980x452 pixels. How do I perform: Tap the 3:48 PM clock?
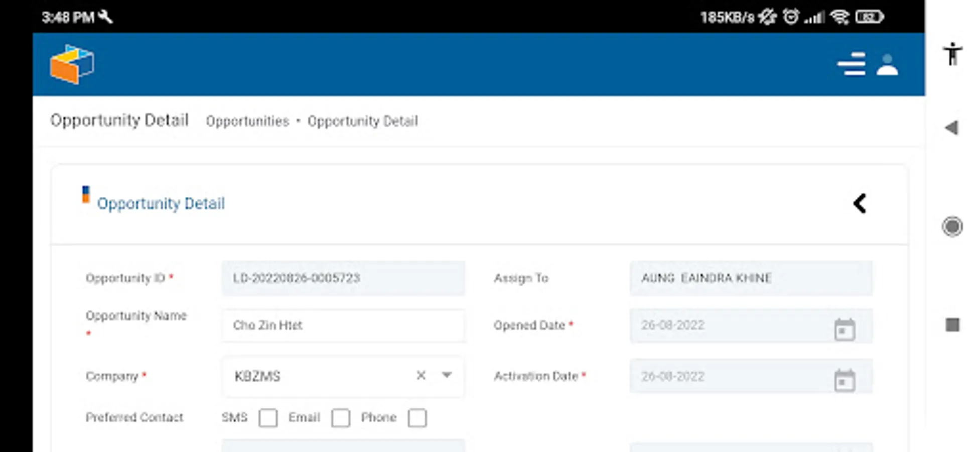[68, 18]
